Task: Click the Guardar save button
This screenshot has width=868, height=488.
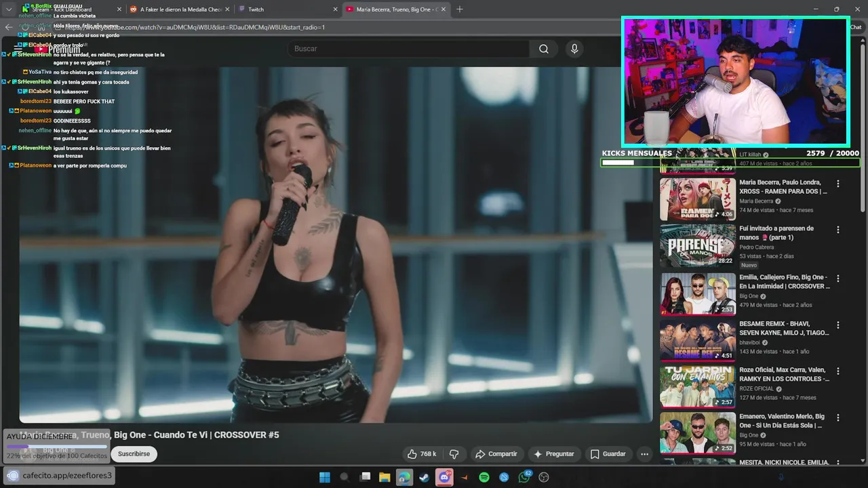Action: (608, 454)
